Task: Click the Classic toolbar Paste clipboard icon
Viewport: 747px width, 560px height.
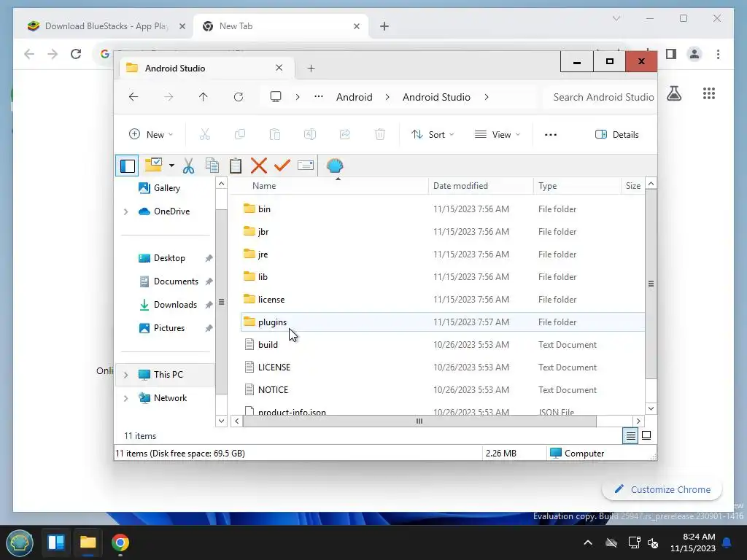Action: tap(236, 166)
